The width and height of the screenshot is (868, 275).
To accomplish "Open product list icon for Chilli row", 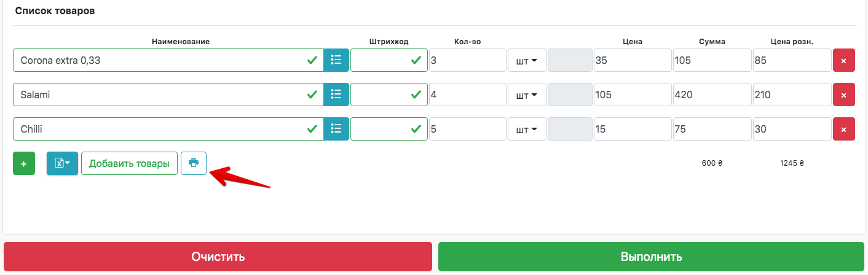I will pos(336,129).
